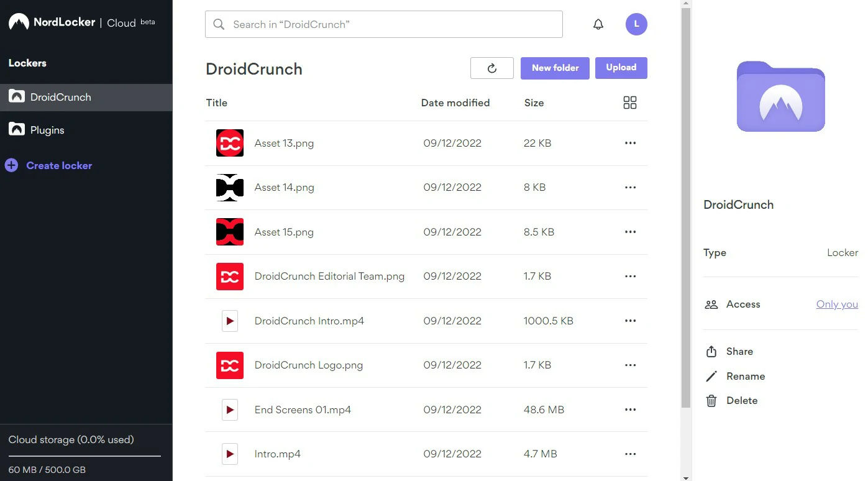Click the Create locker link
Viewport: 868px width, 481px height.
point(59,165)
